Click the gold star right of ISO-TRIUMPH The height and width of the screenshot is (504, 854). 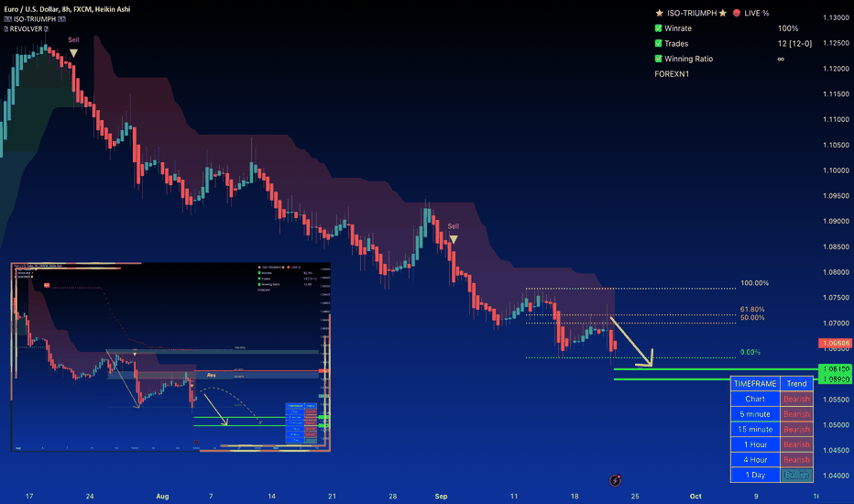723,13
